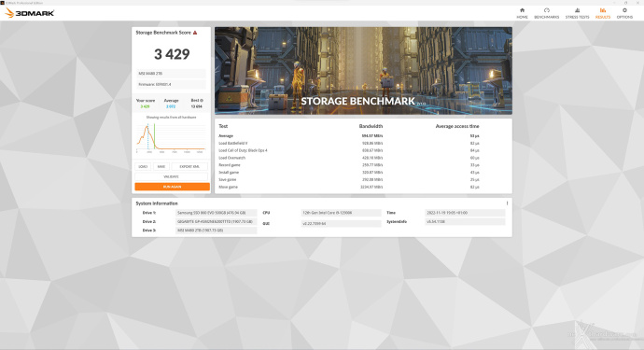Open the System Information options menu

[x=507, y=203]
